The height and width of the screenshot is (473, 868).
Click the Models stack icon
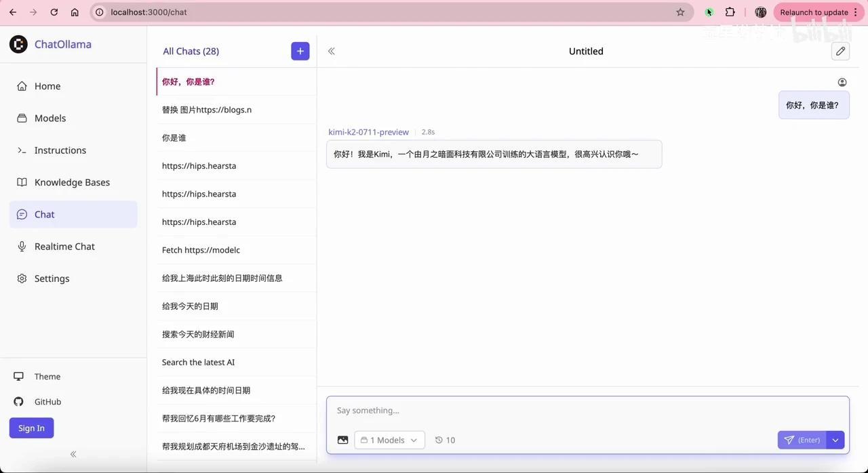tap(22, 118)
